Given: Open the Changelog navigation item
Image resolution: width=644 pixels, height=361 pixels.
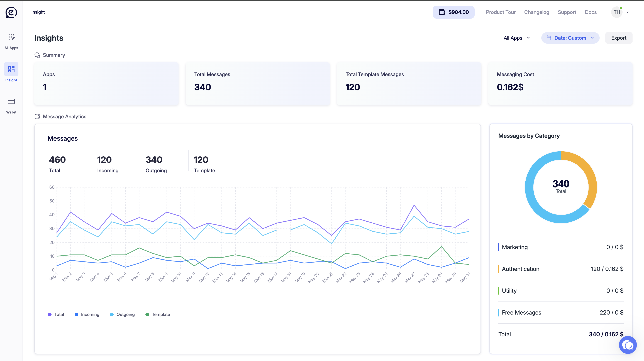Looking at the screenshot, I should (536, 12).
